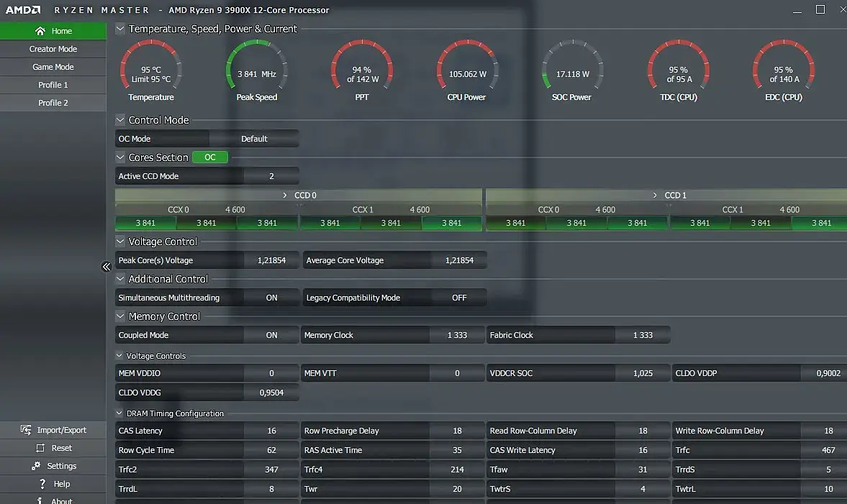Screen dimensions: 847x504
Task: Click Fabric Clock value 1 333
Action: (x=643, y=335)
